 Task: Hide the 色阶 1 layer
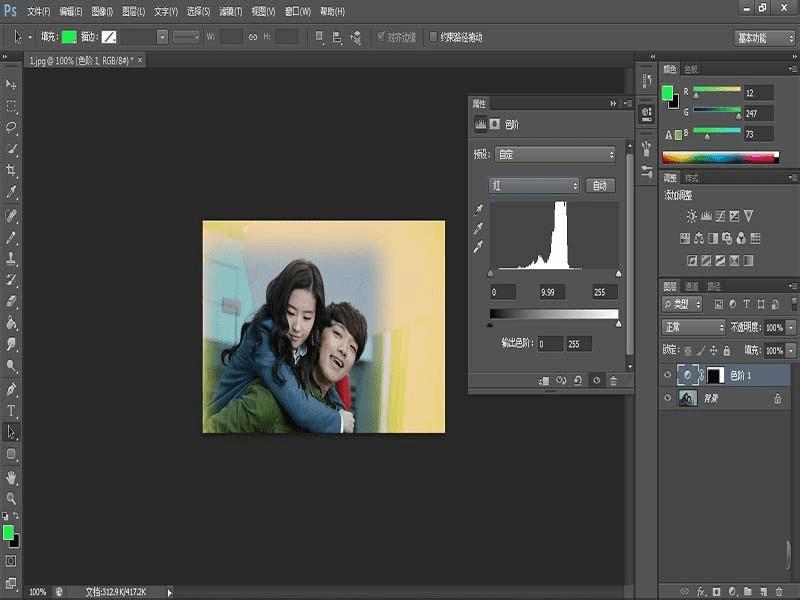click(668, 375)
